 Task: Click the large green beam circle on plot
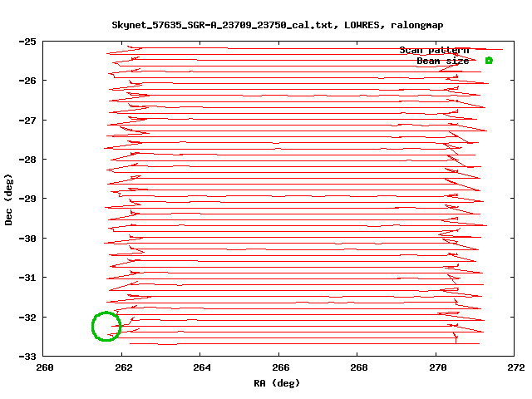(x=106, y=327)
